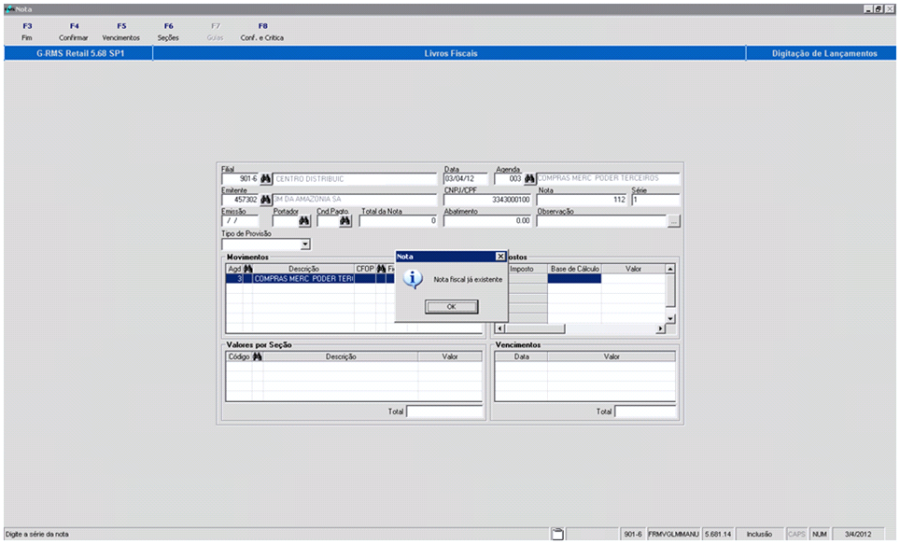Open Emitente lookup with the binoculars icon
900x544 pixels.
pos(265,200)
